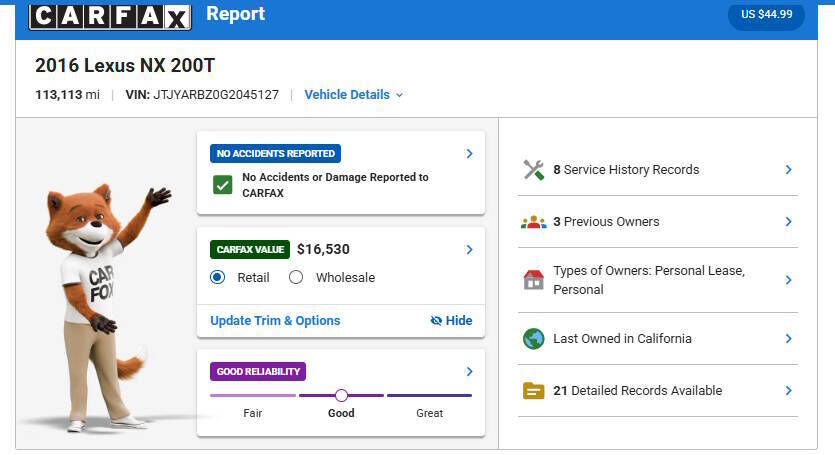
Task: Expand the Detailed Records Available chevron
Action: [789, 391]
